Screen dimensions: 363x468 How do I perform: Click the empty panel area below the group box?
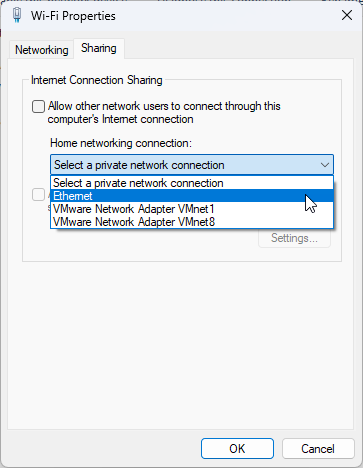[180, 343]
